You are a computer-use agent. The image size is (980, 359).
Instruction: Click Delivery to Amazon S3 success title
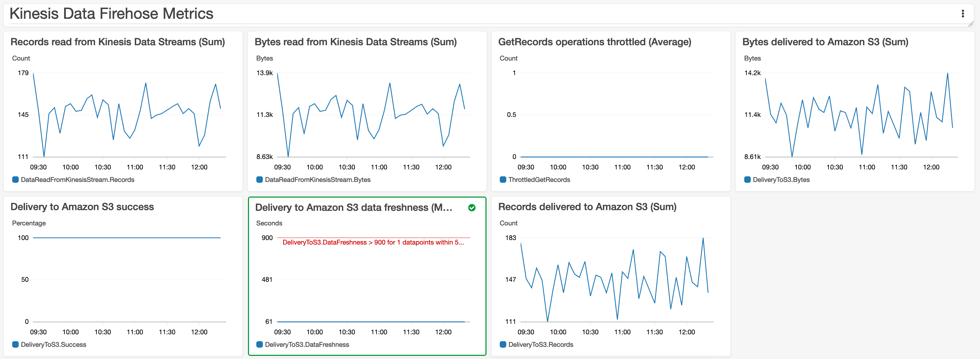click(x=82, y=207)
